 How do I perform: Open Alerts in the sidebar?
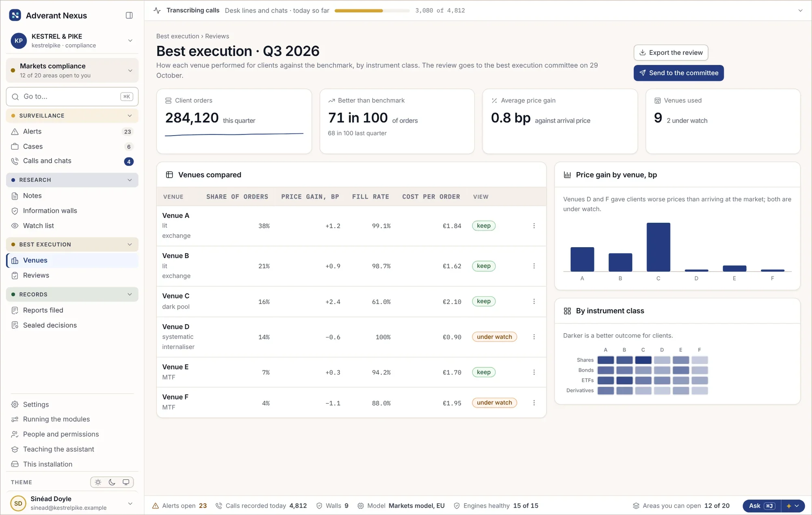pos(72,131)
